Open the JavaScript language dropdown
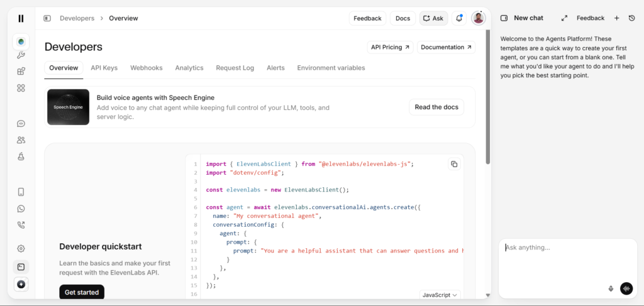644x306 pixels. (440, 295)
